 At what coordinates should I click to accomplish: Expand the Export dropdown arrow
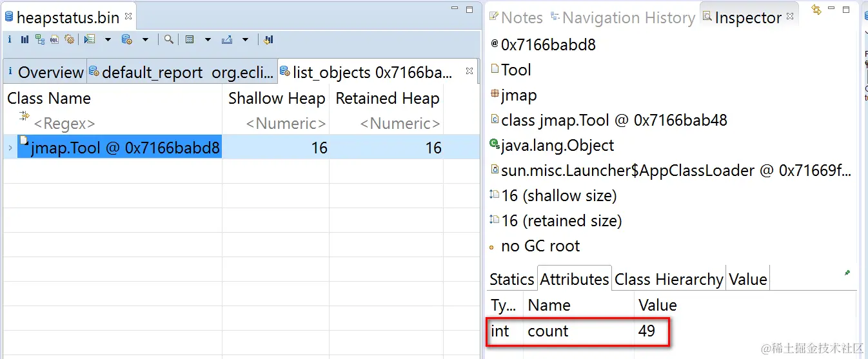(245, 39)
